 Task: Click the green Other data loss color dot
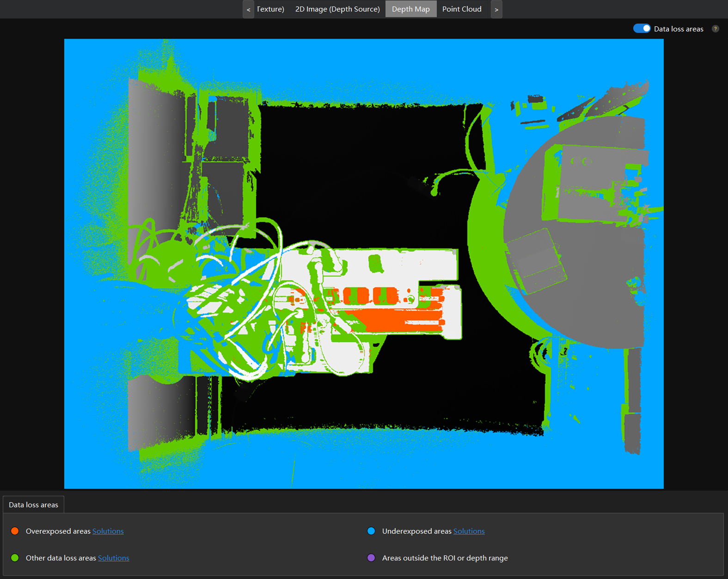15,558
